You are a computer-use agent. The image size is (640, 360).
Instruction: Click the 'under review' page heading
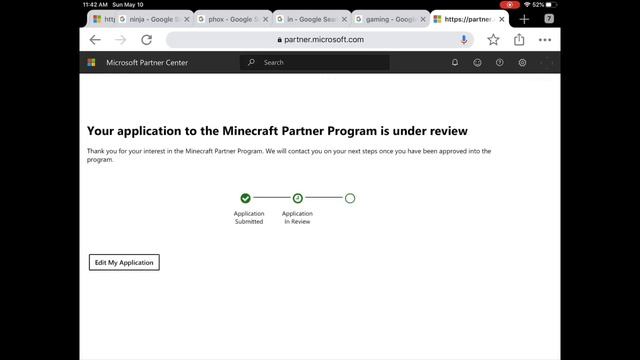(x=277, y=131)
